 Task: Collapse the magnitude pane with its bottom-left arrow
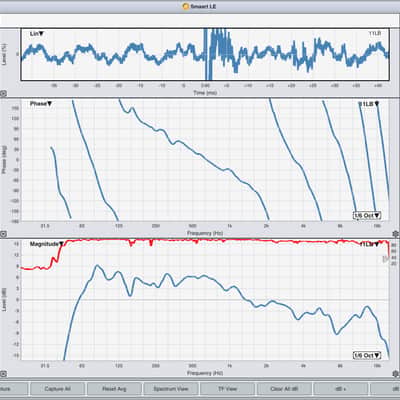3,374
